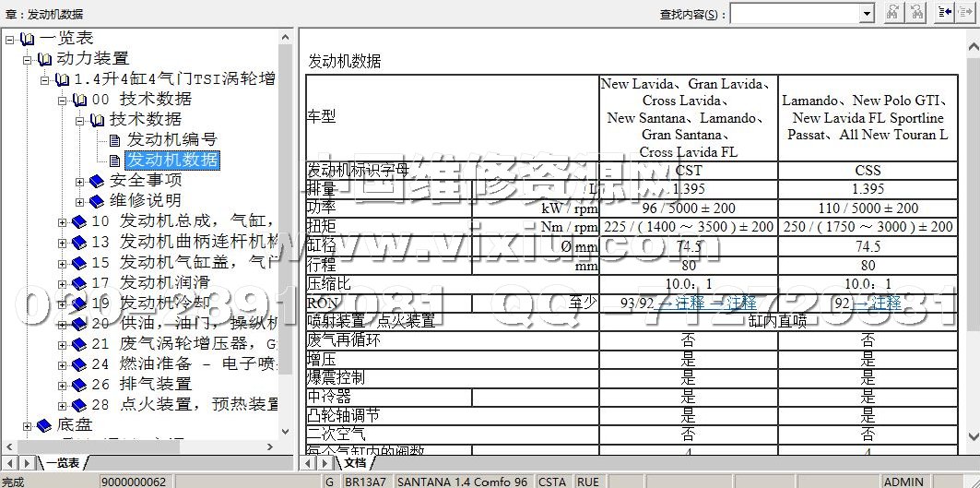Expand the 19 发动机冷却 tree node
980x488 pixels.
63,303
